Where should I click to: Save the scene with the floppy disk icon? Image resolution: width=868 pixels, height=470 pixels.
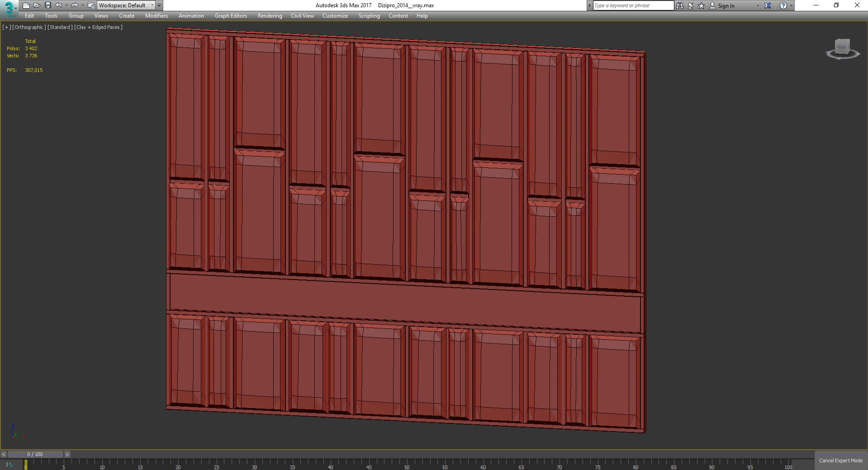click(x=48, y=5)
